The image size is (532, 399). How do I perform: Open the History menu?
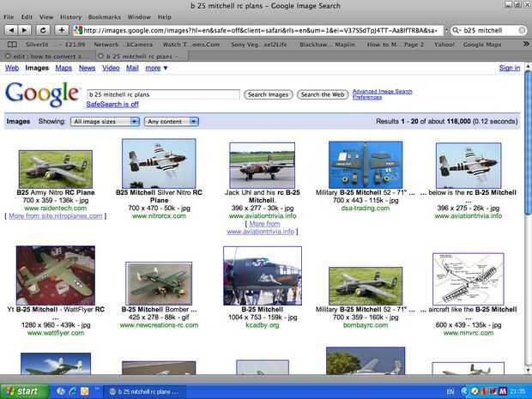(x=70, y=17)
